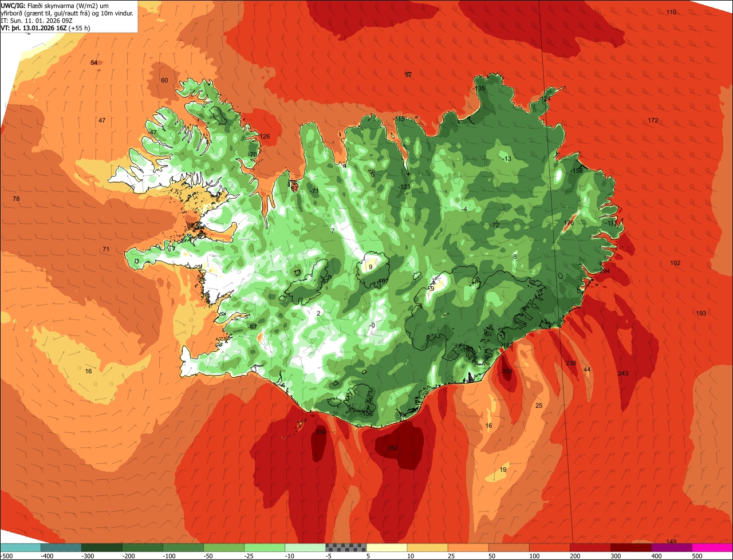
Task: Click the map value 172
Action: (x=653, y=120)
